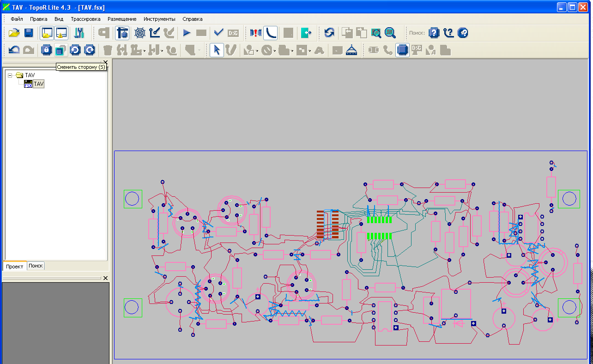
Task: Click the Open file folder icon
Action: point(14,33)
